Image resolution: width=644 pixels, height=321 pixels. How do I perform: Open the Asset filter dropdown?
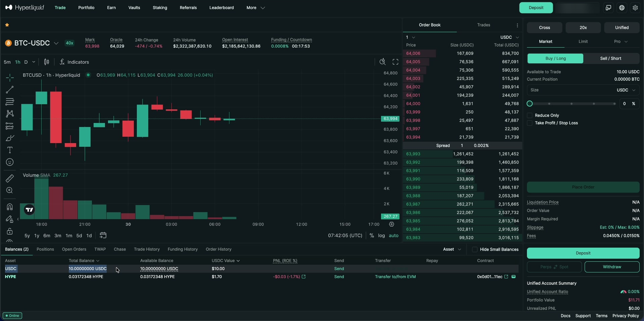[x=452, y=249]
